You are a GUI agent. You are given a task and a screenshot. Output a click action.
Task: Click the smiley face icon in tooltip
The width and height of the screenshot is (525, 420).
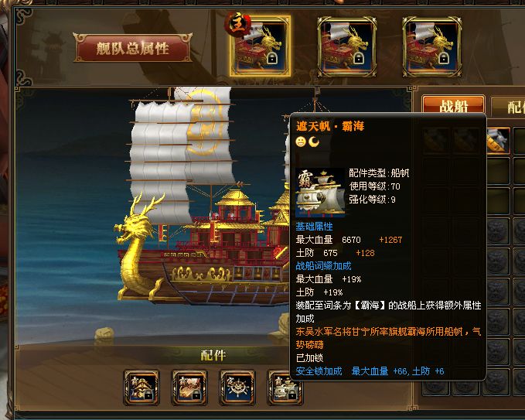tap(301, 142)
